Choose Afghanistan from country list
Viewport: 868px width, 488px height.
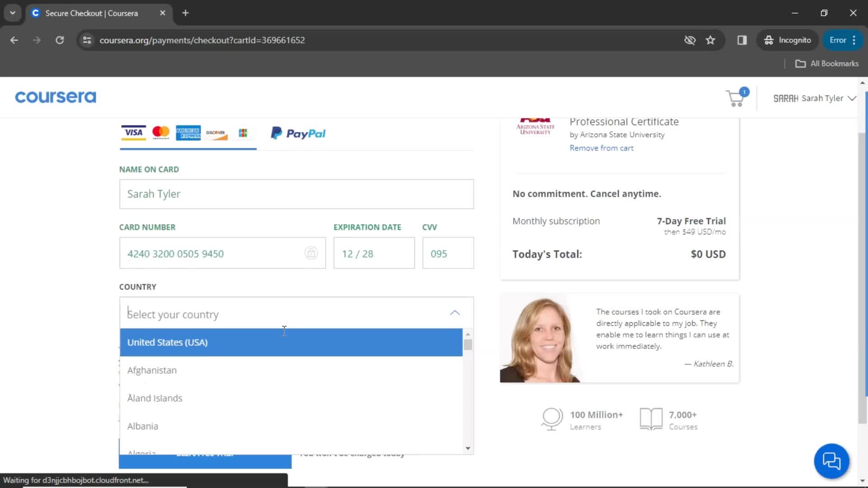(291, 371)
